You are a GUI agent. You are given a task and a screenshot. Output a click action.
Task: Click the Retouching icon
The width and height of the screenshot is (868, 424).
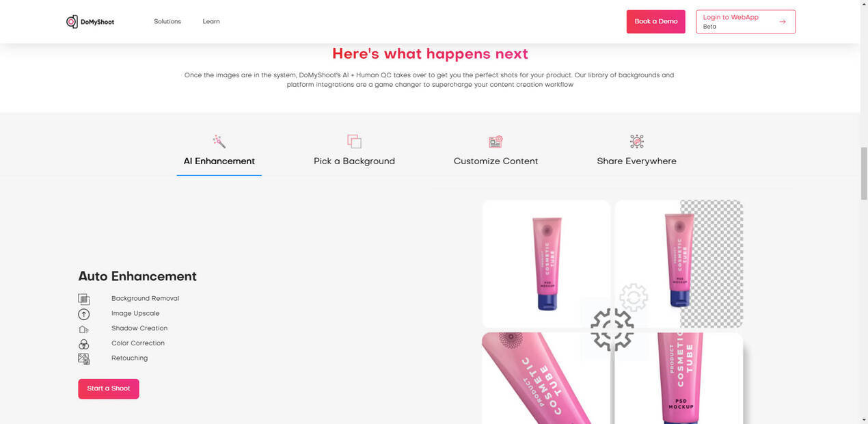tap(83, 359)
